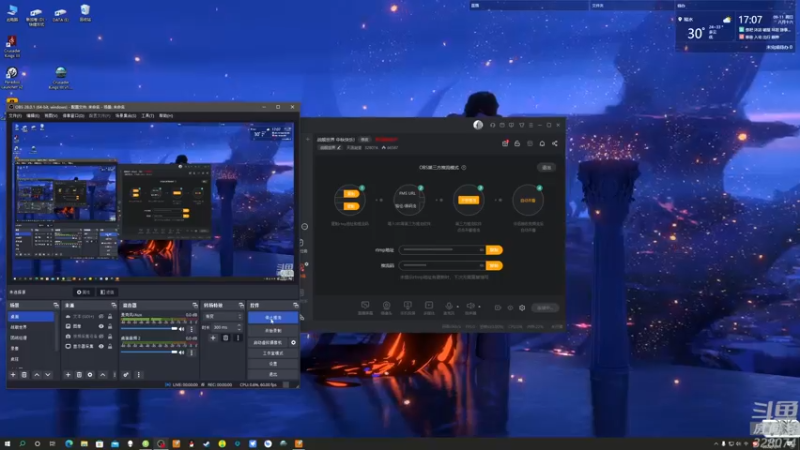800x450 pixels.
Task: Open advanced audio properties in mixer footer
Action: [126, 374]
